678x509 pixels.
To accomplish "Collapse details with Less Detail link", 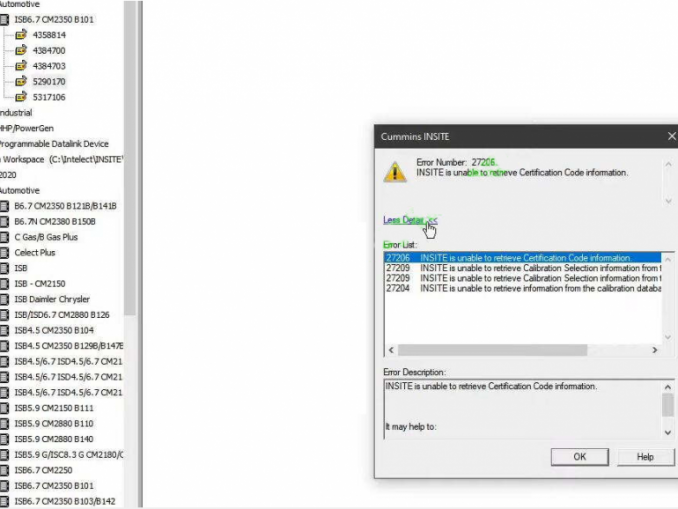I will click(410, 220).
